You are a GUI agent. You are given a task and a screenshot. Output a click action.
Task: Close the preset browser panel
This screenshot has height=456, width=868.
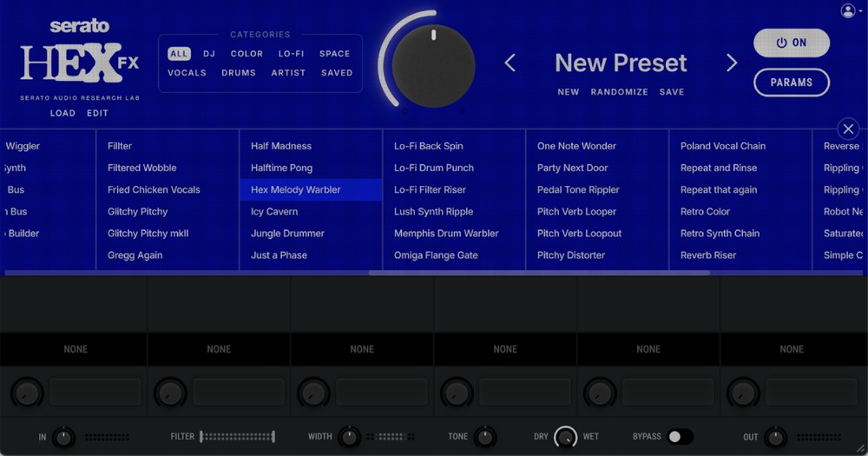tap(848, 129)
